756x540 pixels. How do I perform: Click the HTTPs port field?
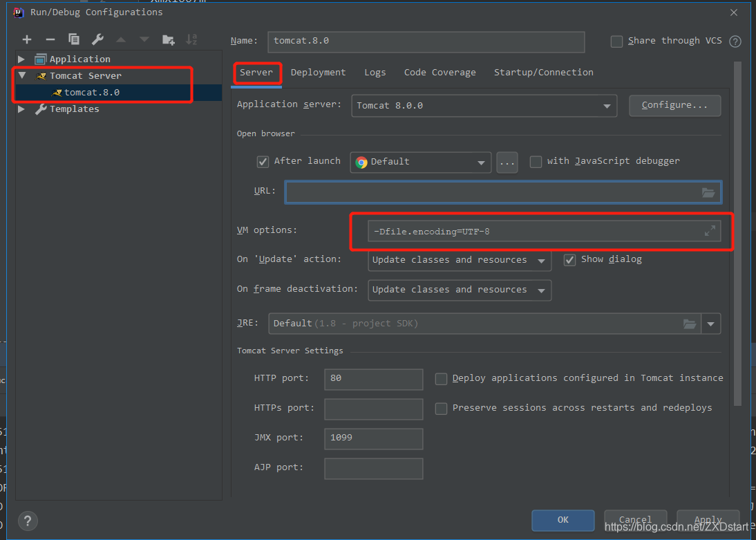point(374,409)
